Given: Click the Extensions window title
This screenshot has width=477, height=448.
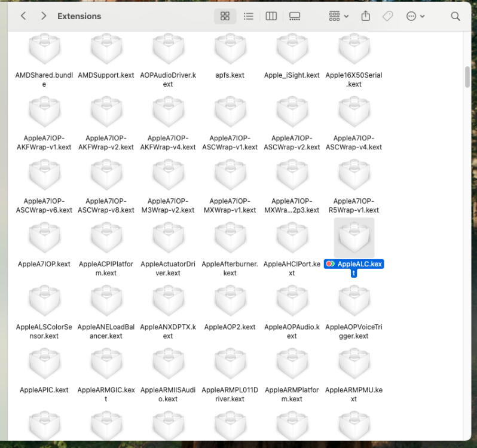Looking at the screenshot, I should pyautogui.click(x=79, y=16).
